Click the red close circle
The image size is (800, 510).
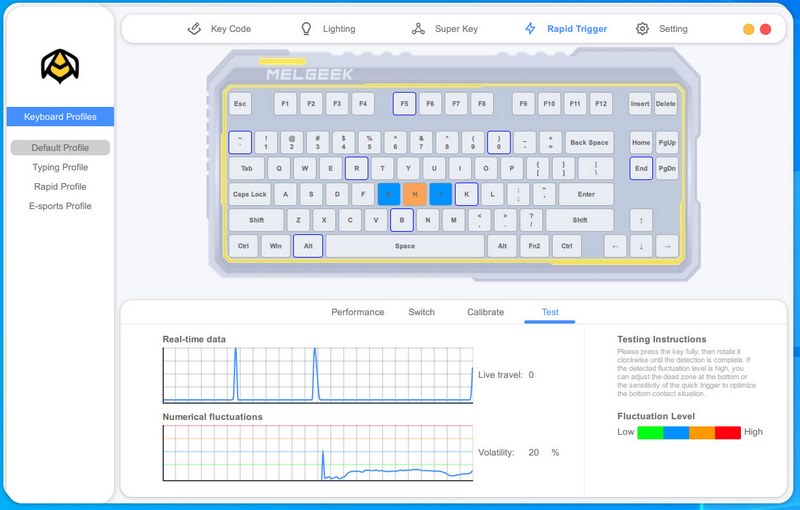tap(765, 29)
